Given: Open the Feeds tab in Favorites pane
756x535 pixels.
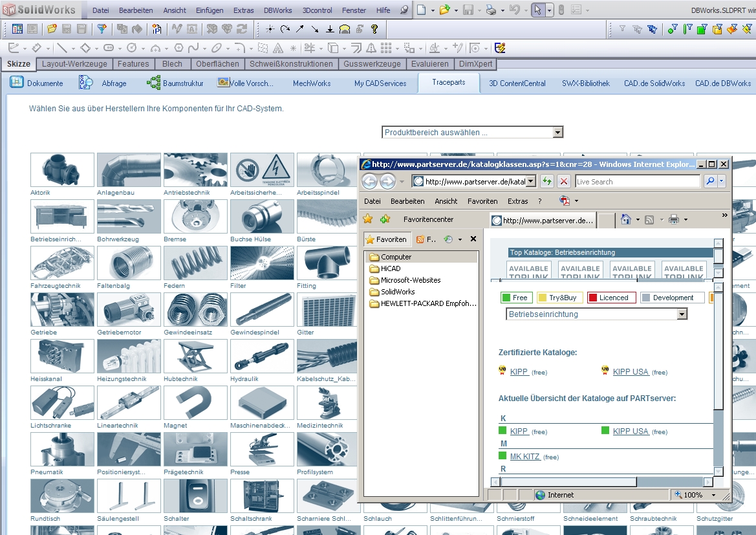Looking at the screenshot, I should pyautogui.click(x=426, y=239).
